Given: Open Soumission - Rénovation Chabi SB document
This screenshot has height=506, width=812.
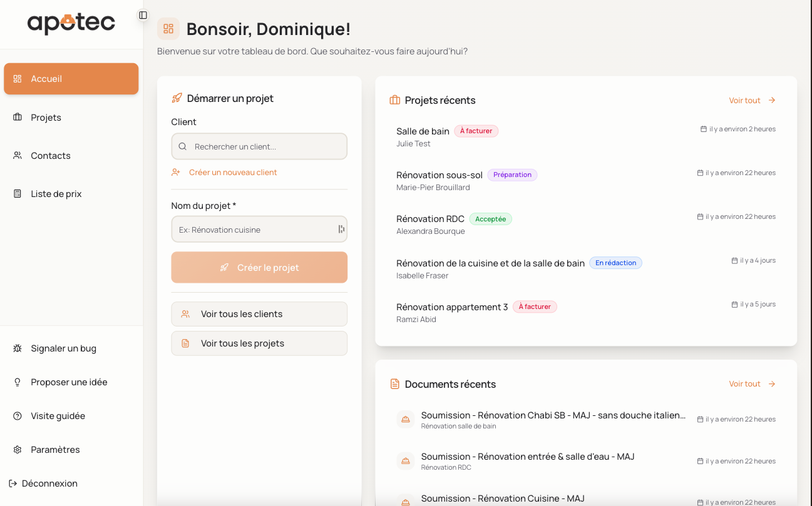Looking at the screenshot, I should [x=553, y=415].
